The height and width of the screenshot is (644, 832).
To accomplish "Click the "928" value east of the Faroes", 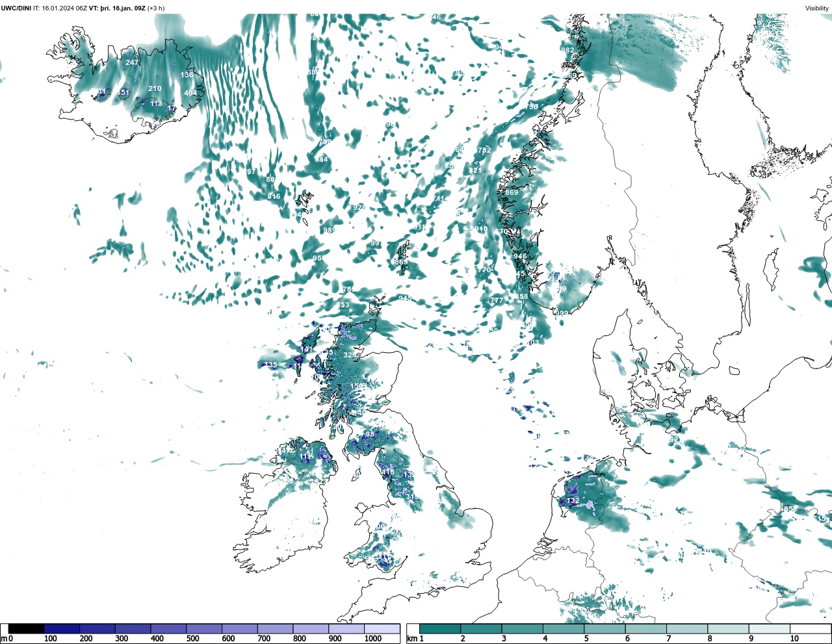I will (x=359, y=207).
